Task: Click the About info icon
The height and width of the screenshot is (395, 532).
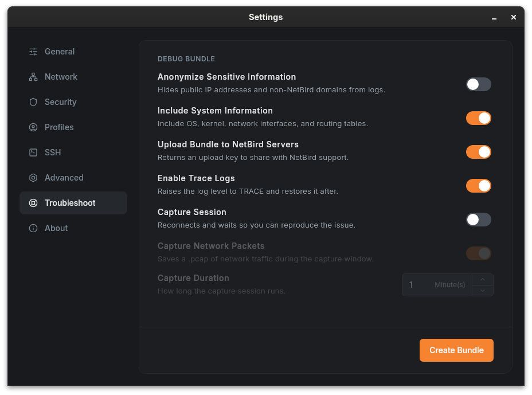Action: [x=33, y=228]
